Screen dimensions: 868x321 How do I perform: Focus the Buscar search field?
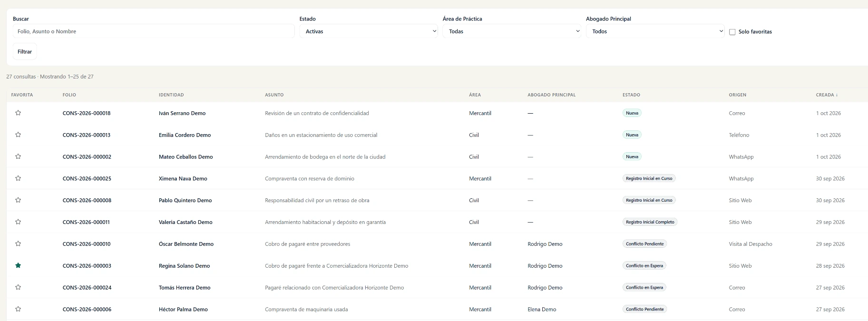point(154,31)
